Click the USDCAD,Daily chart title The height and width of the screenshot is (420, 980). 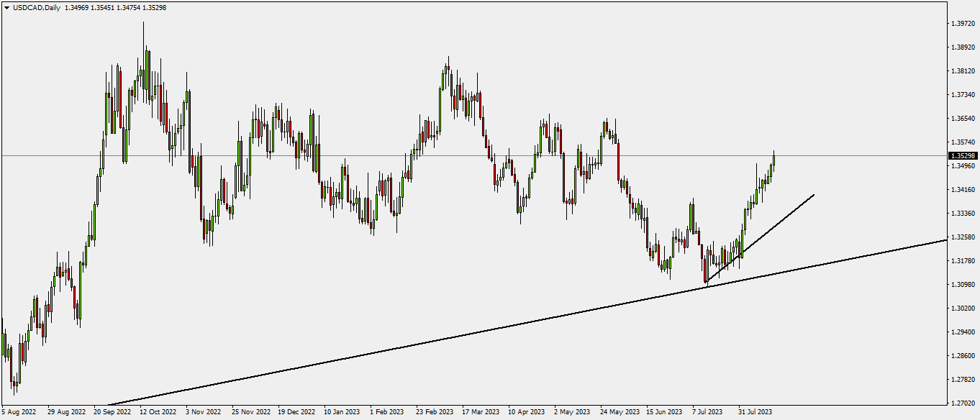[36, 7]
